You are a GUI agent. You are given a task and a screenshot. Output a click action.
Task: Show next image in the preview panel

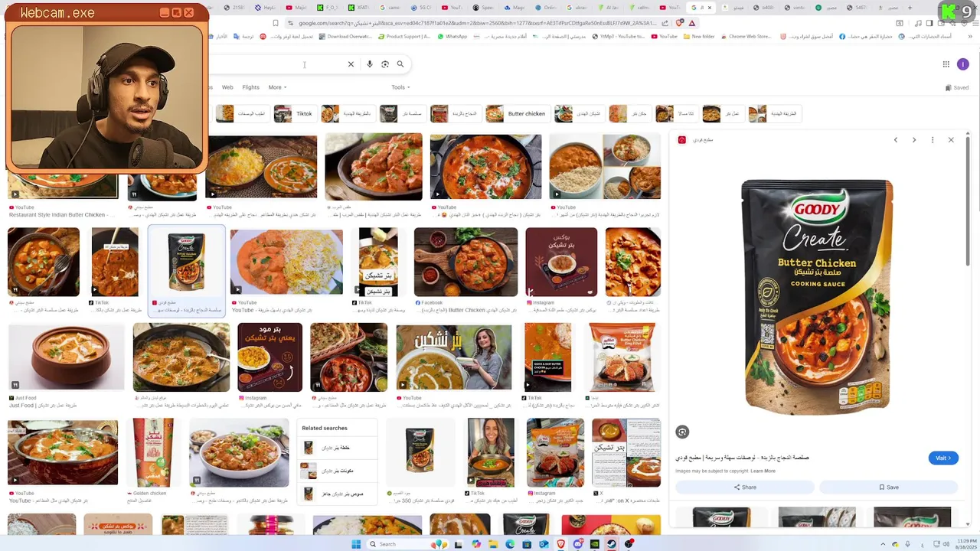[x=914, y=140]
